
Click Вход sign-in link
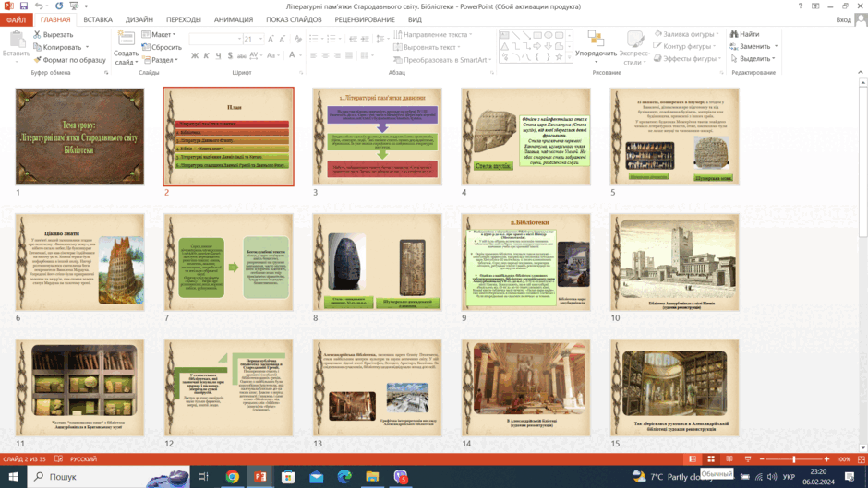click(843, 19)
